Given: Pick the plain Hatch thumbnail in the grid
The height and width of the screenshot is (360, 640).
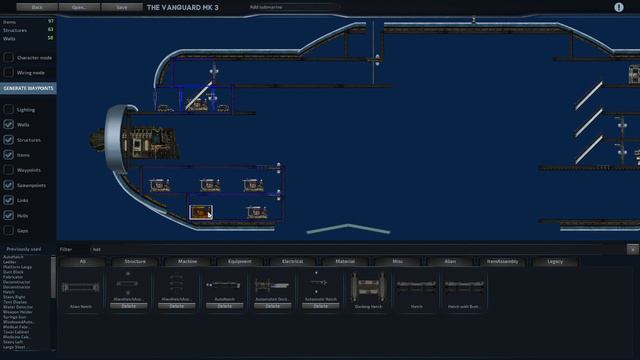Looking at the screenshot, I should (x=416, y=287).
